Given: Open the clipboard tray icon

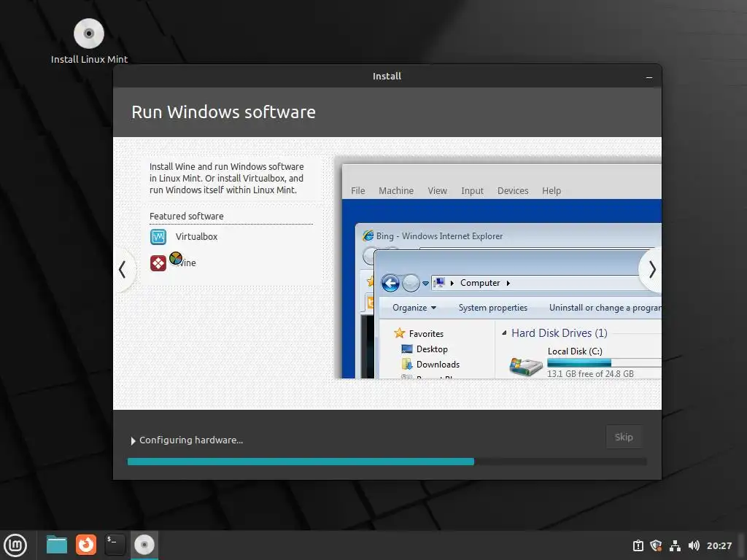Looking at the screenshot, I should [x=638, y=545].
